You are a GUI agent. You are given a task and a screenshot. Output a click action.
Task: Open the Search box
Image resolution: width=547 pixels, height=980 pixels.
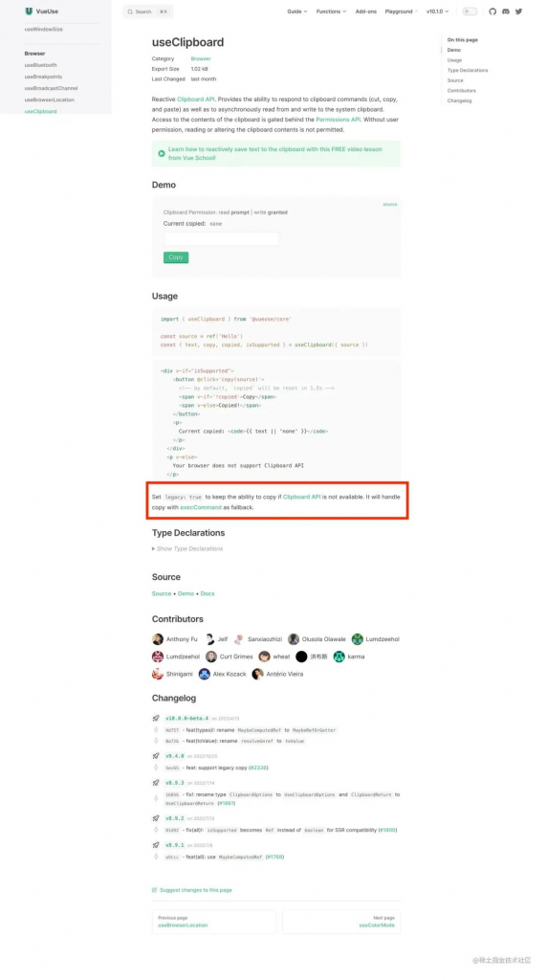click(x=148, y=11)
